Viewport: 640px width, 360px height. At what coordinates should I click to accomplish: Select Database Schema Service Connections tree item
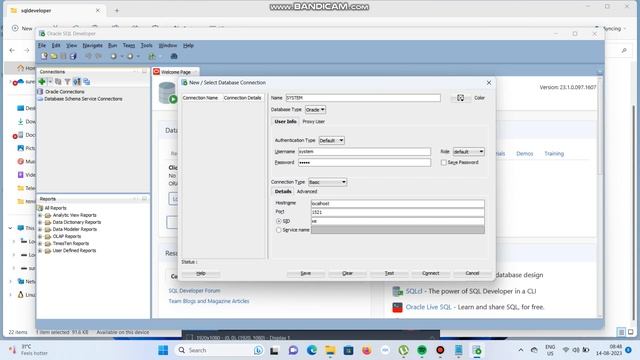(x=83, y=99)
